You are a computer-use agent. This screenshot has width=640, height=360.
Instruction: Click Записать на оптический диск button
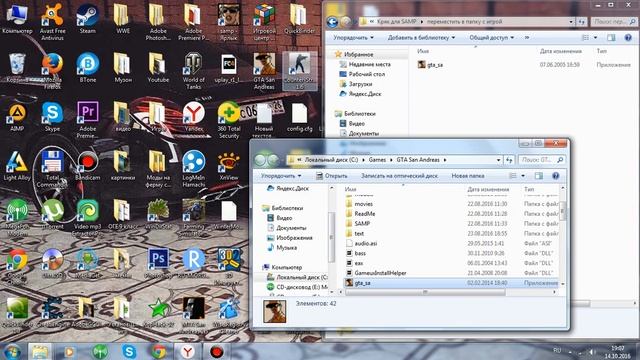click(x=399, y=176)
